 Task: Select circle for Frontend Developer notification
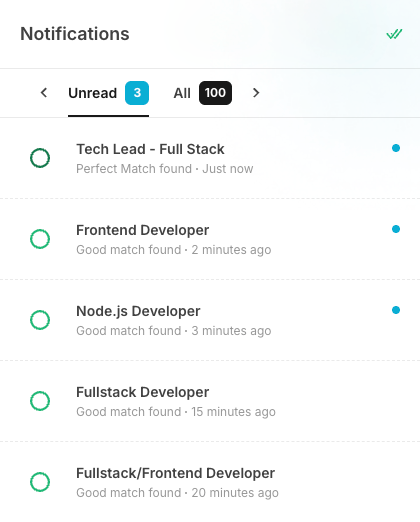(40, 239)
